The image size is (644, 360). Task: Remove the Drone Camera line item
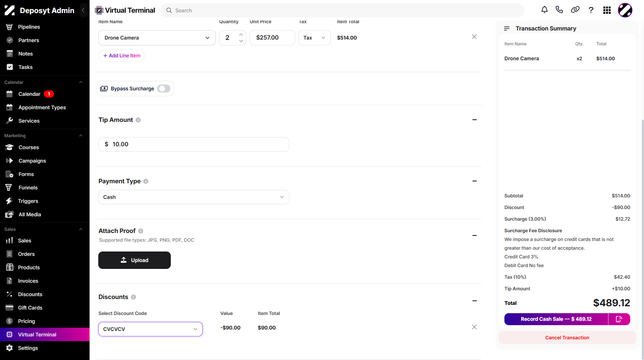[474, 37]
